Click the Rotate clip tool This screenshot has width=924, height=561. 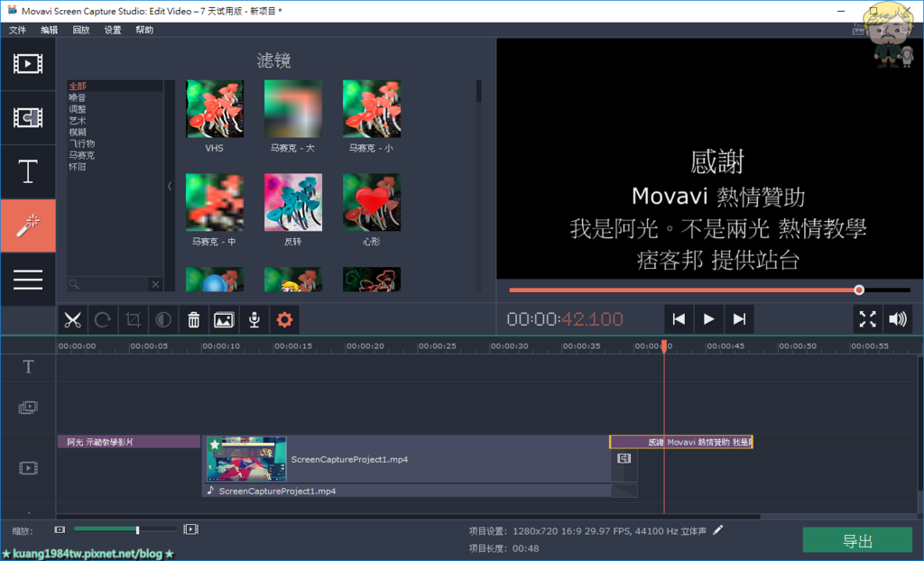pos(103,320)
